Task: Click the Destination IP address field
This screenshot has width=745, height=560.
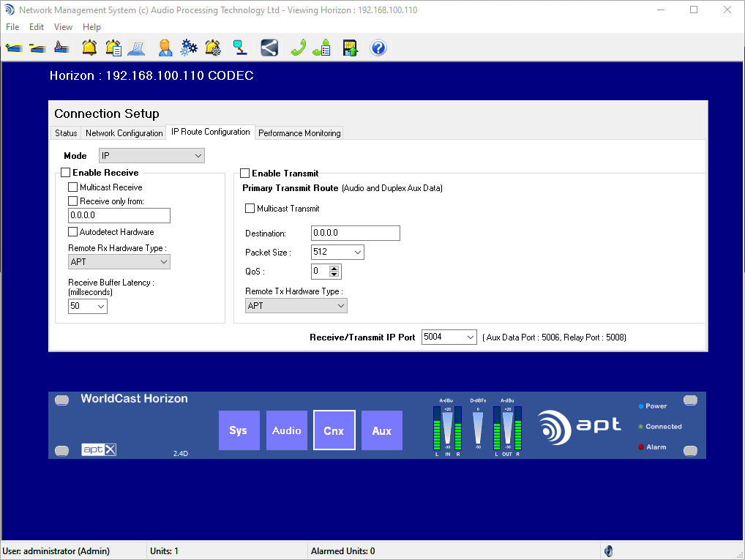Action: point(356,233)
